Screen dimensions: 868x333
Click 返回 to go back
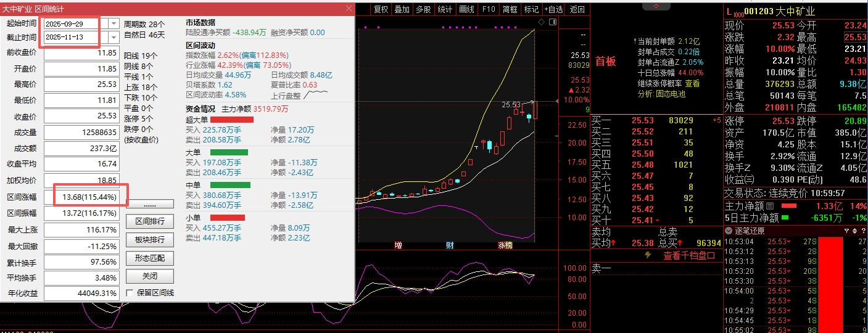pos(577,9)
